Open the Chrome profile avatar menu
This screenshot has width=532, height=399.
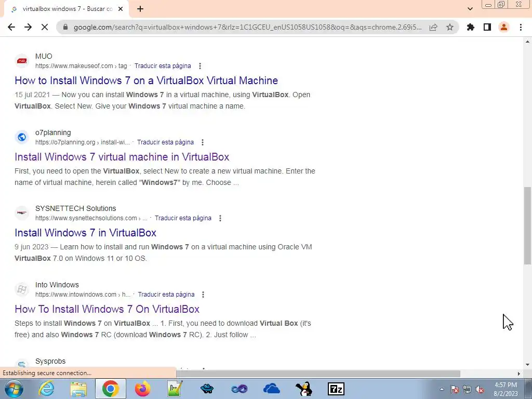[x=504, y=27]
